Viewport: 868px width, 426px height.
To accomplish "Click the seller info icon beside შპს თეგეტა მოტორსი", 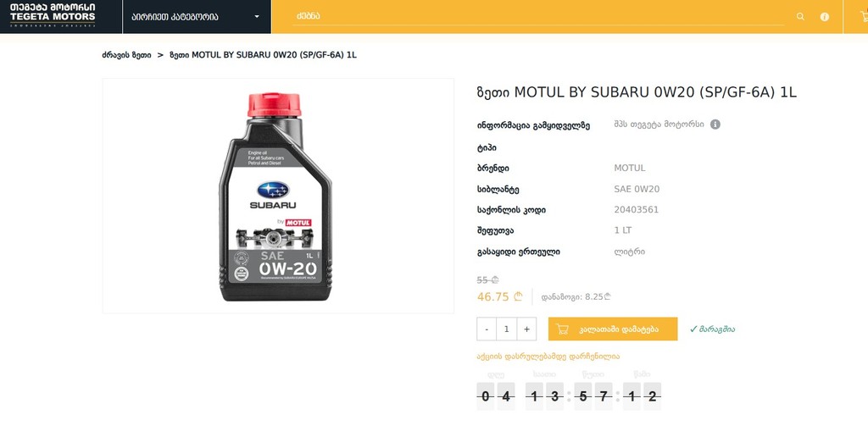I will click(715, 124).
